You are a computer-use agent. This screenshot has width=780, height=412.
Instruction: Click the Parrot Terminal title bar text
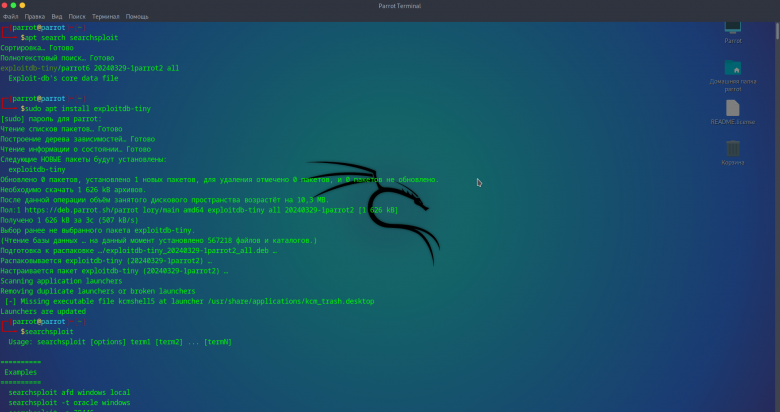click(x=399, y=6)
